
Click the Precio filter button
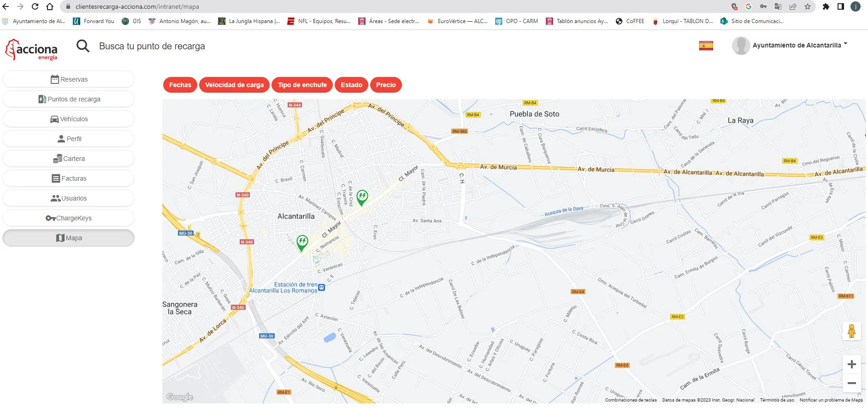coord(386,85)
